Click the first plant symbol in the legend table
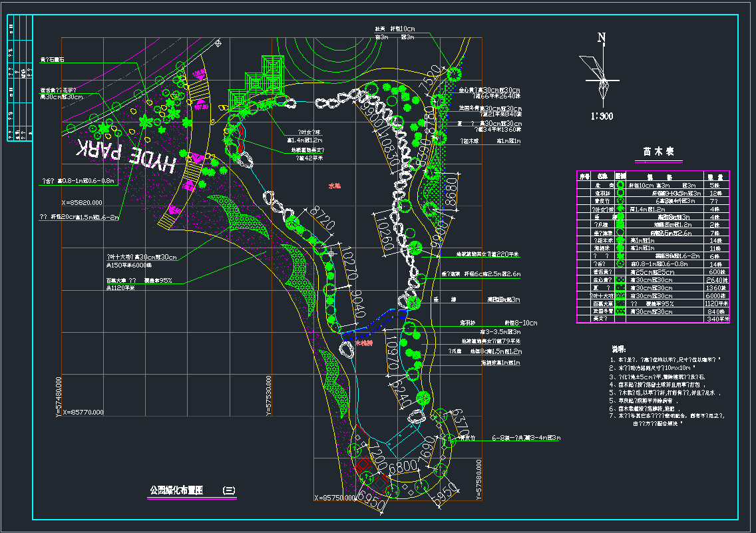The image size is (756, 533). click(620, 185)
